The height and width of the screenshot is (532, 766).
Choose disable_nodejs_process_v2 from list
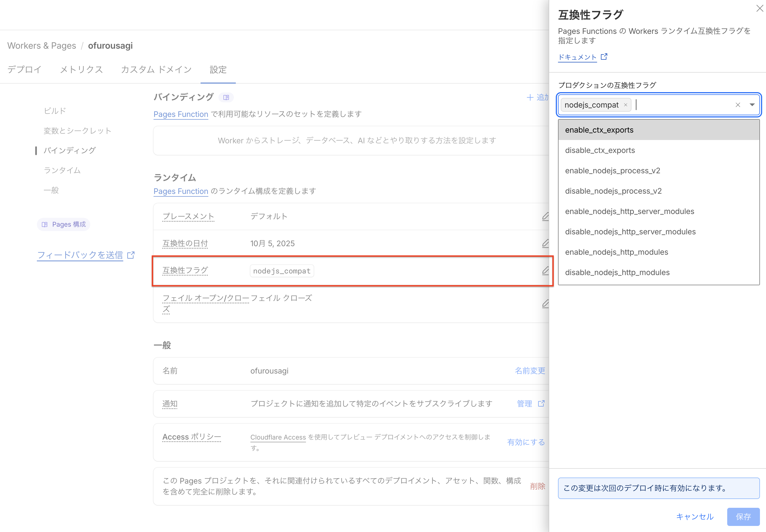(613, 191)
